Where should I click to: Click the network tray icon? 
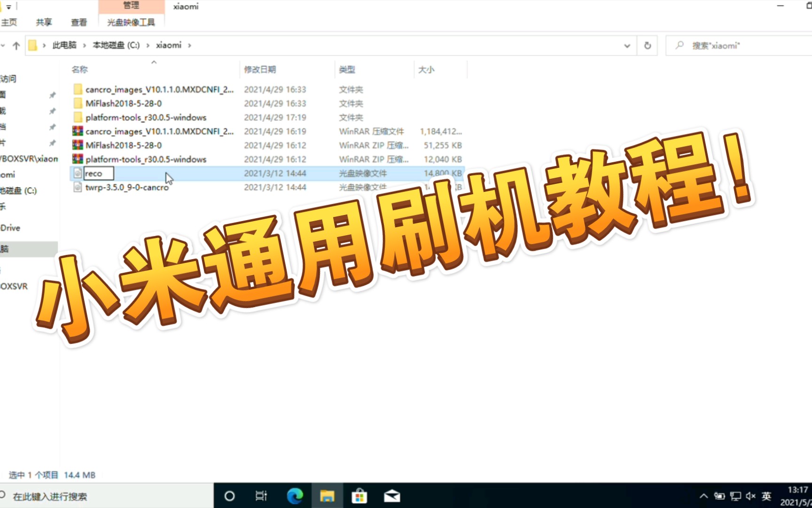(735, 496)
